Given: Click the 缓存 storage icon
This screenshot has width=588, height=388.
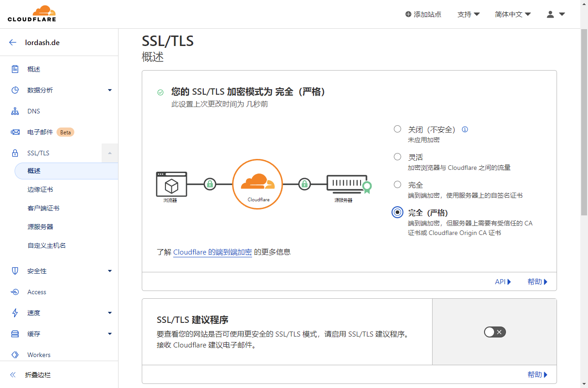Looking at the screenshot, I should point(15,334).
